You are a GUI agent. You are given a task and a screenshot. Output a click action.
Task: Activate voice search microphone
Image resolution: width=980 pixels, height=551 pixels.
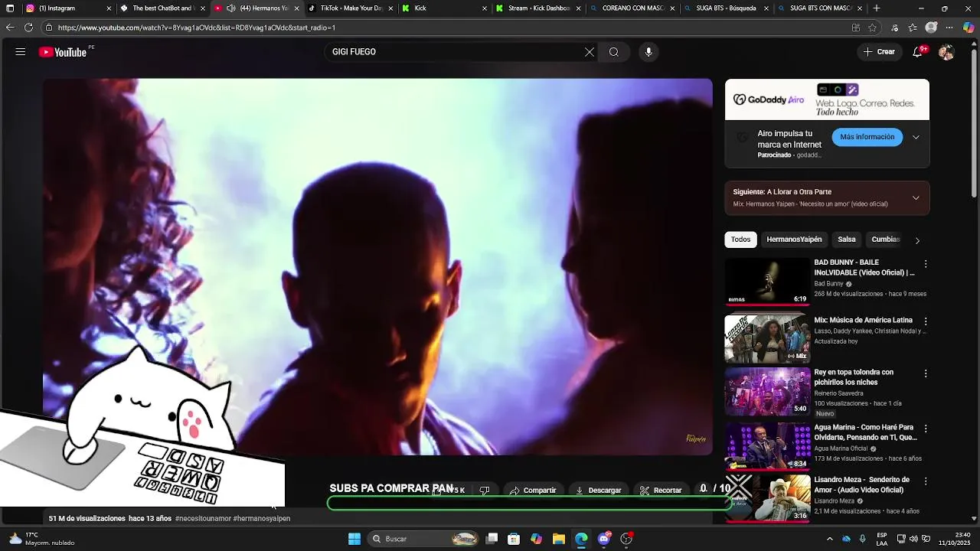point(648,52)
